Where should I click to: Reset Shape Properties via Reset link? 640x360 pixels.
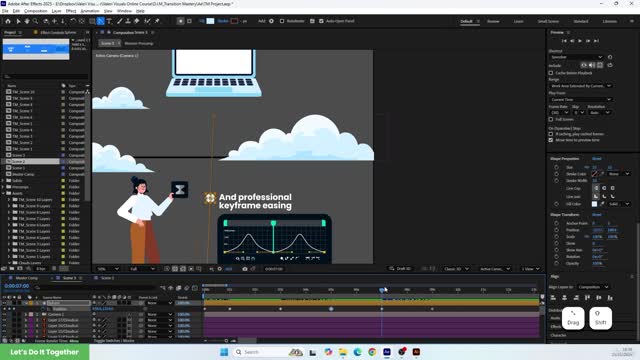596,158
